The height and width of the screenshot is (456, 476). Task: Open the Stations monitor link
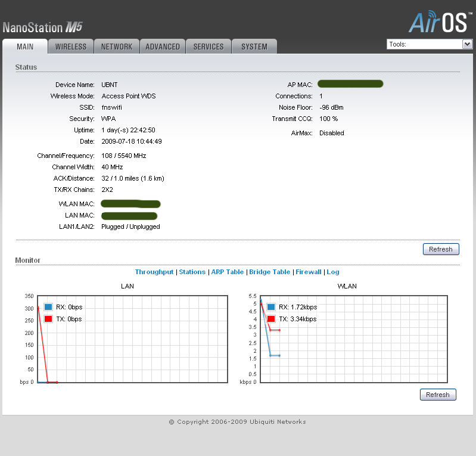[192, 272]
